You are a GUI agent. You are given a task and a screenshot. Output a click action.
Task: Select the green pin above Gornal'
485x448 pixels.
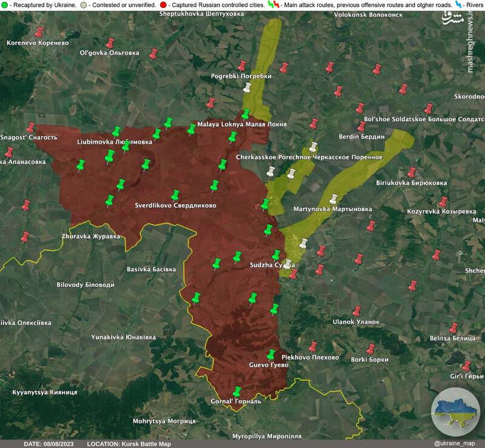pos(237,391)
